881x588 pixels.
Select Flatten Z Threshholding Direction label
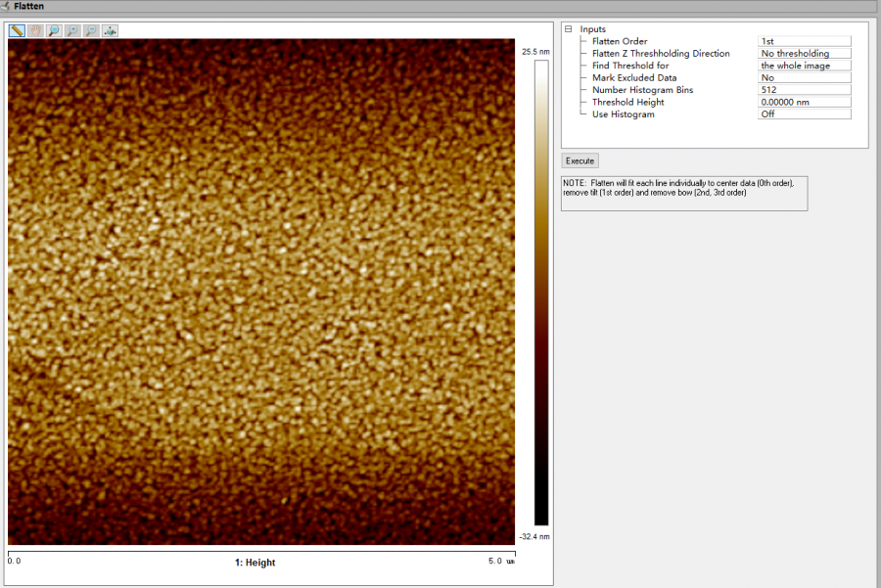click(661, 54)
